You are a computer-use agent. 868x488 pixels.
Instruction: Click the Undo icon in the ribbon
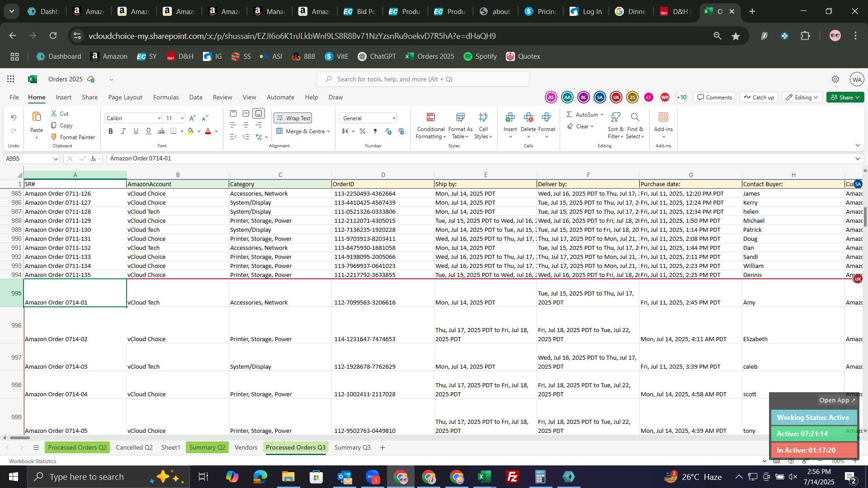[14, 118]
